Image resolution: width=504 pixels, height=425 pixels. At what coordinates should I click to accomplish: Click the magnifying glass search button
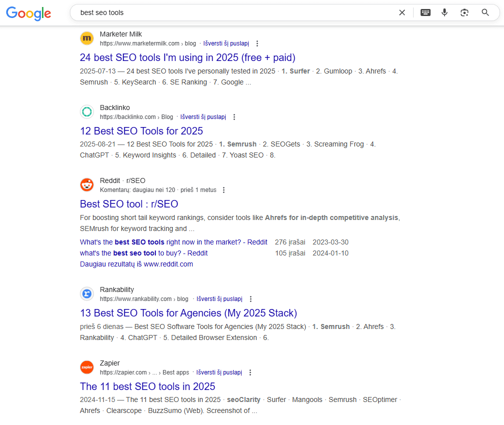(x=485, y=12)
